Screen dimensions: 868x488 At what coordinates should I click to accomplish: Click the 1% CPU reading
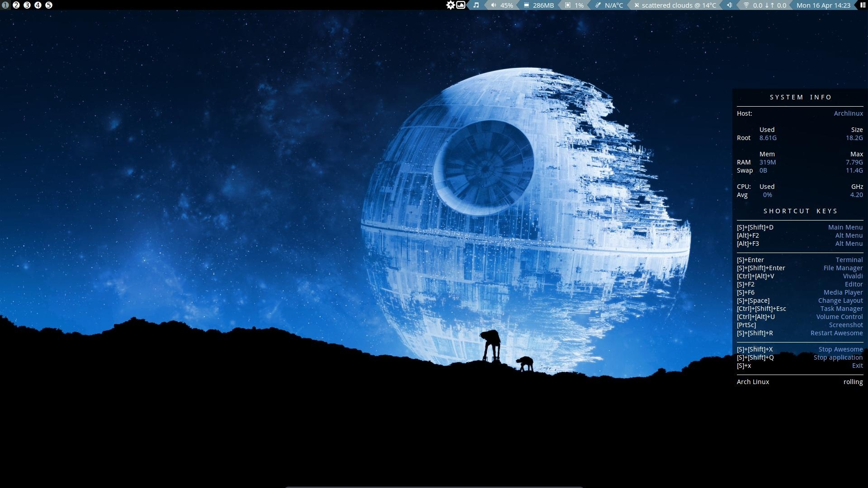[579, 5]
